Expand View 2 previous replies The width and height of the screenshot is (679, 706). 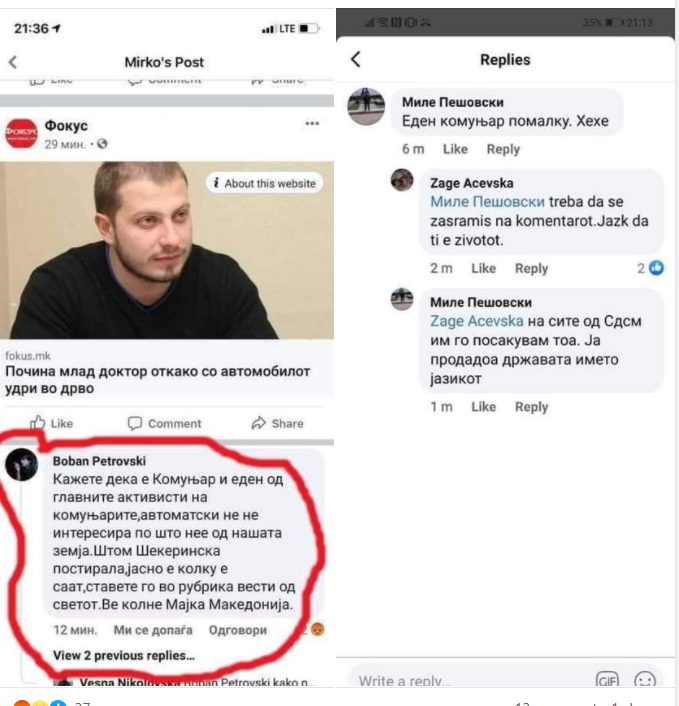[x=124, y=655]
